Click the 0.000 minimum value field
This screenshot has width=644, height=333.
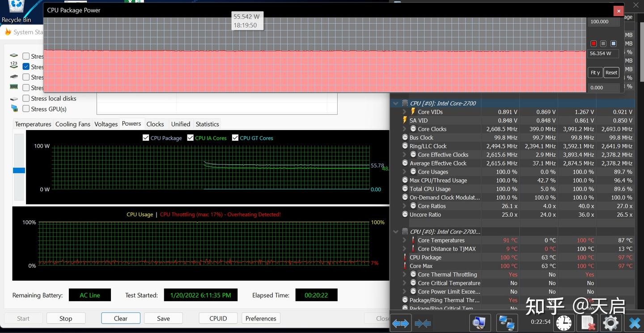coord(603,88)
